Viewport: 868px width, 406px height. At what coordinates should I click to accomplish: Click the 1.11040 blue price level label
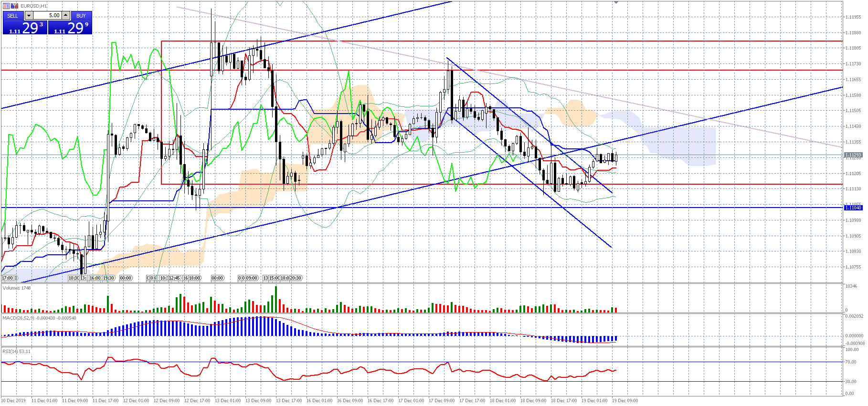(853, 208)
